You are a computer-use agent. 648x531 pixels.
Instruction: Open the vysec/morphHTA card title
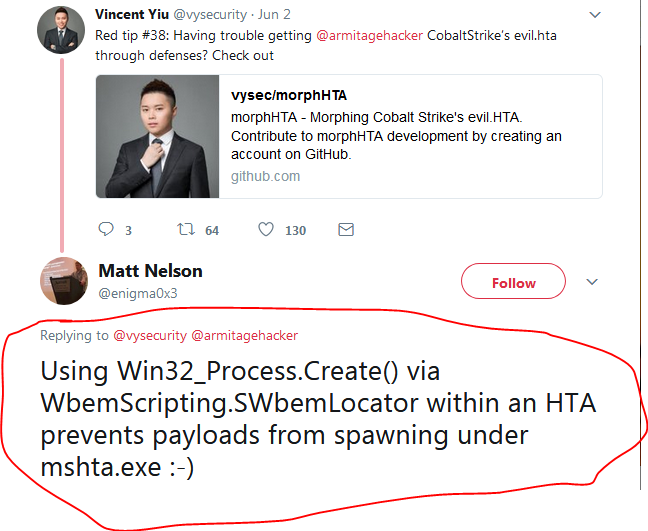pyautogui.click(x=289, y=95)
